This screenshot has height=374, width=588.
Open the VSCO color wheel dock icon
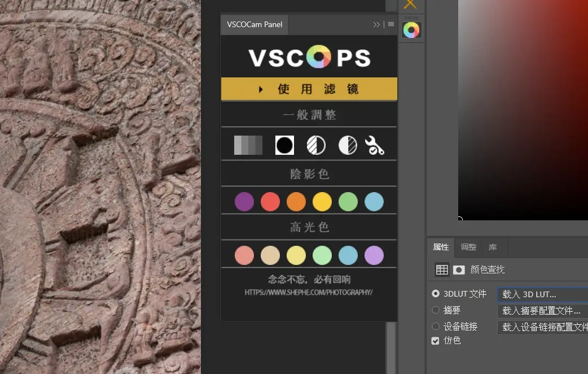(411, 30)
